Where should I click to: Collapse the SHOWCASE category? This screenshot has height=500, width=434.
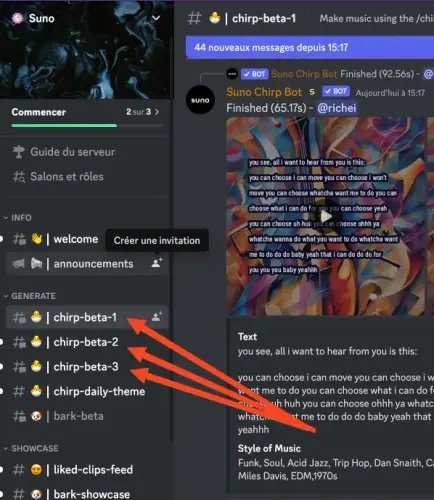tap(31, 448)
